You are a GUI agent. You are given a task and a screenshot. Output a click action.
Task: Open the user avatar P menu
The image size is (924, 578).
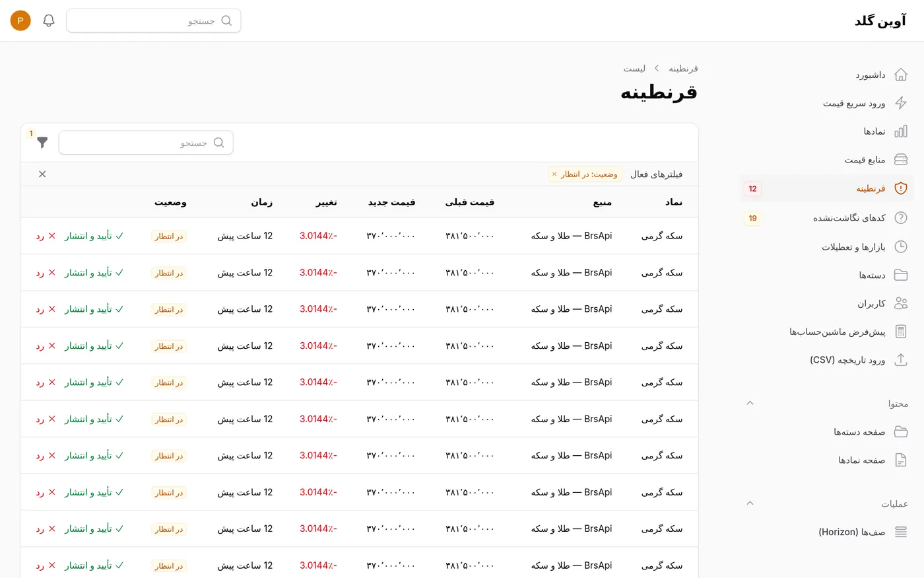pyautogui.click(x=20, y=20)
